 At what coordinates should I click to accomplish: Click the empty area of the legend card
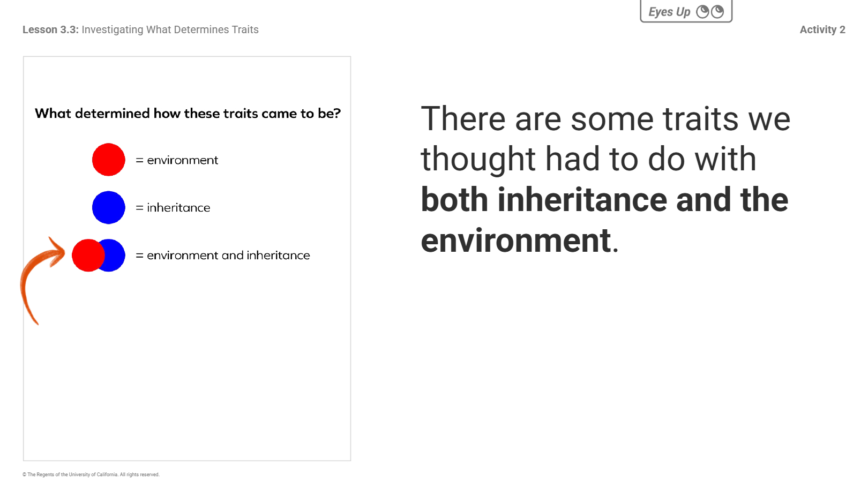pos(187,375)
